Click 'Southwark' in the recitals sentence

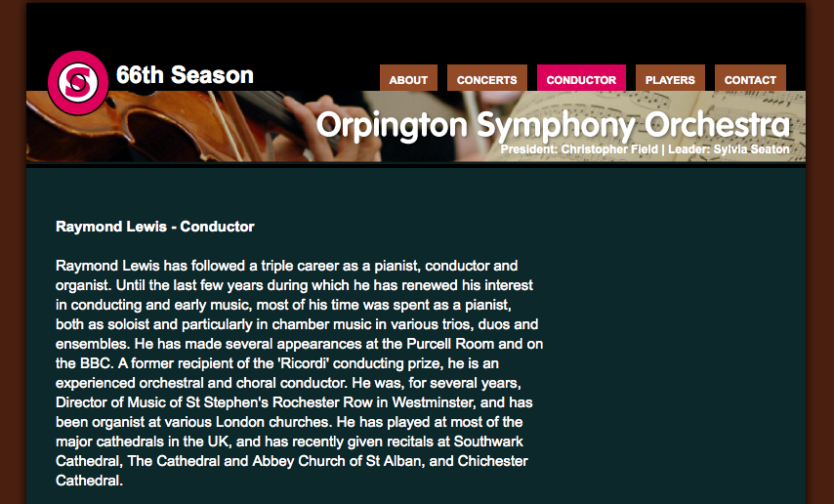click(488, 441)
